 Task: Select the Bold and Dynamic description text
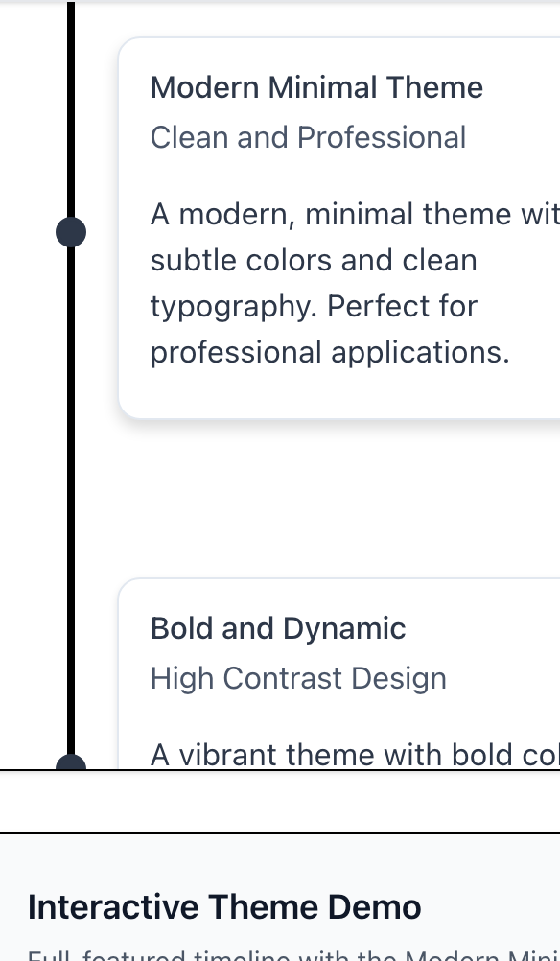point(355,755)
